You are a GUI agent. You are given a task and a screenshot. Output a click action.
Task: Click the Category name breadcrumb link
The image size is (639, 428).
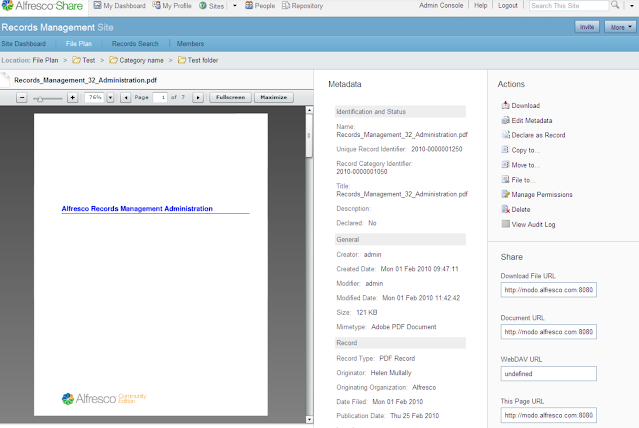141,60
